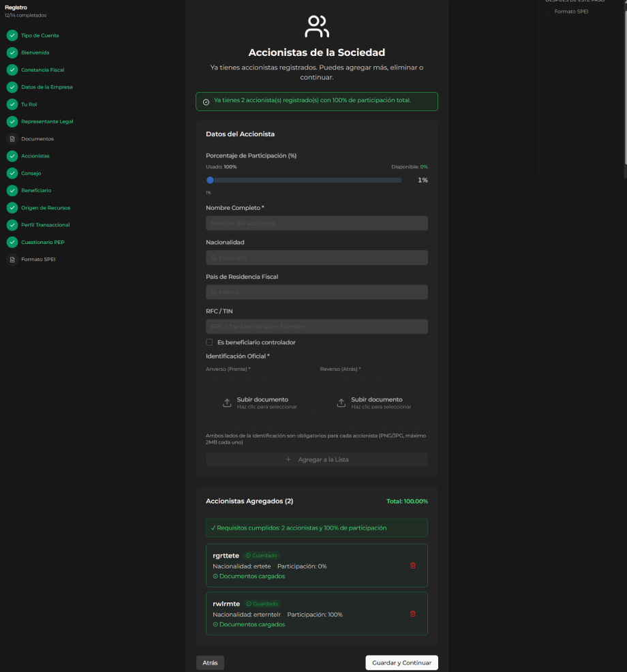The width and height of the screenshot is (627, 672).
Task: Go back with the Atrás button
Action: (x=210, y=662)
